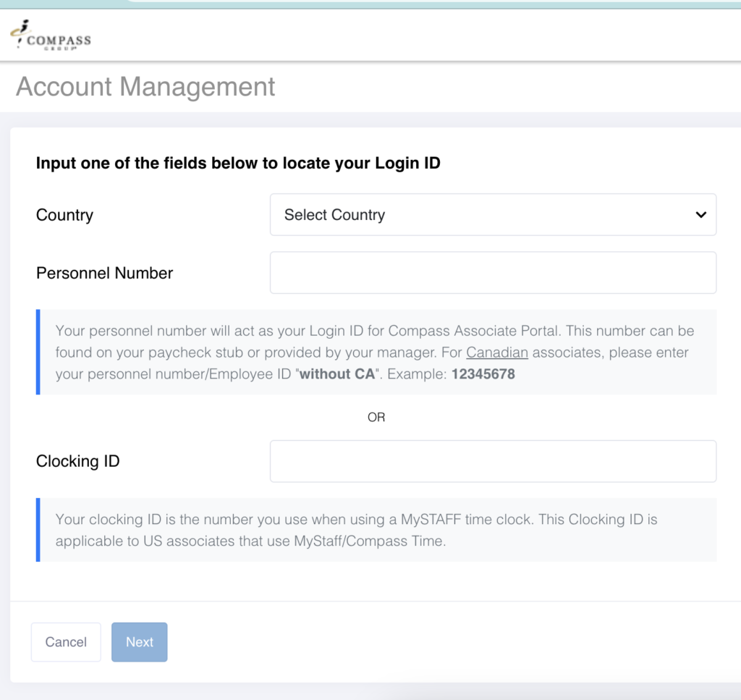This screenshot has height=700, width=741.
Task: Click the example number 12345678
Action: tap(483, 375)
